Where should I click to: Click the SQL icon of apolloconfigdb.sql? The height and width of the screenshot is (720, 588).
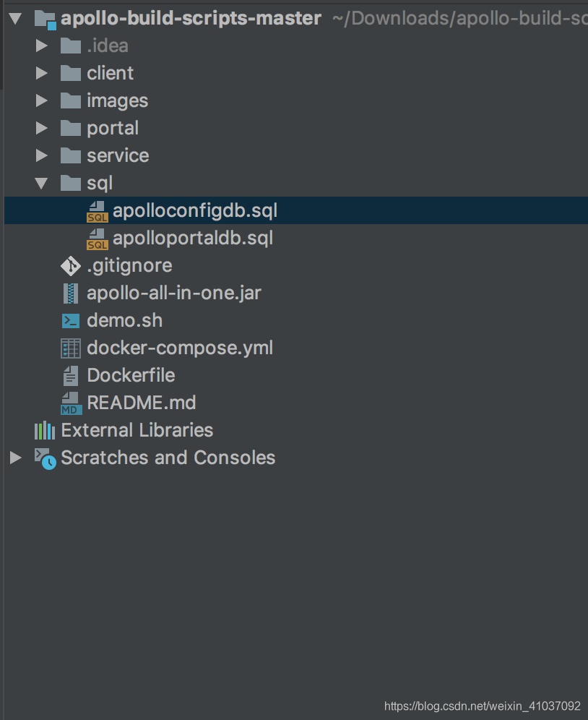click(x=98, y=212)
